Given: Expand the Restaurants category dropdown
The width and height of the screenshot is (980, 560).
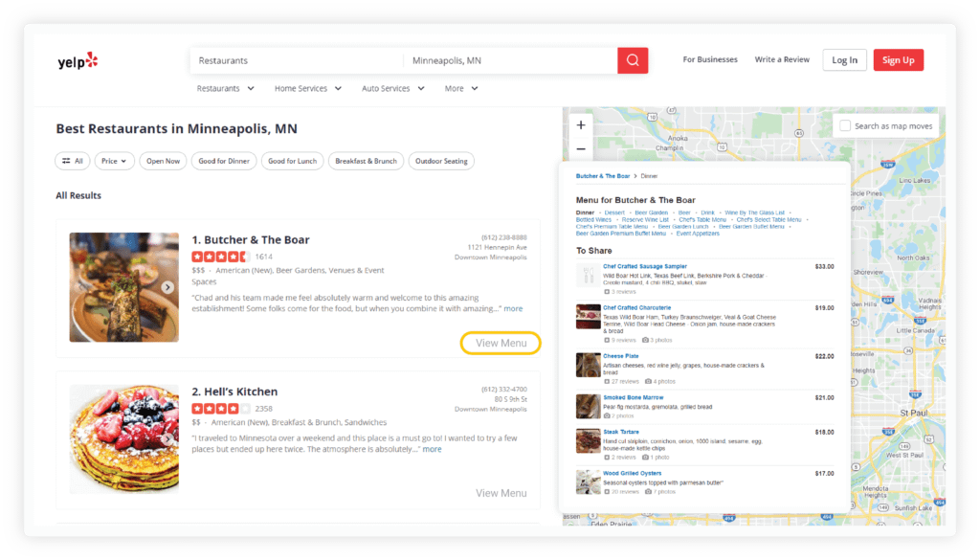Looking at the screenshot, I should pyautogui.click(x=226, y=89).
